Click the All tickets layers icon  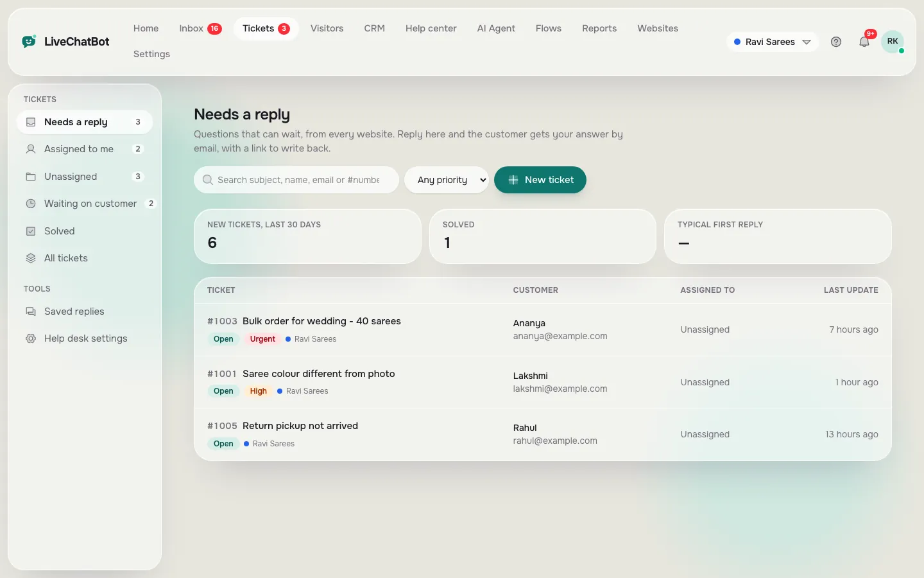pyautogui.click(x=31, y=258)
